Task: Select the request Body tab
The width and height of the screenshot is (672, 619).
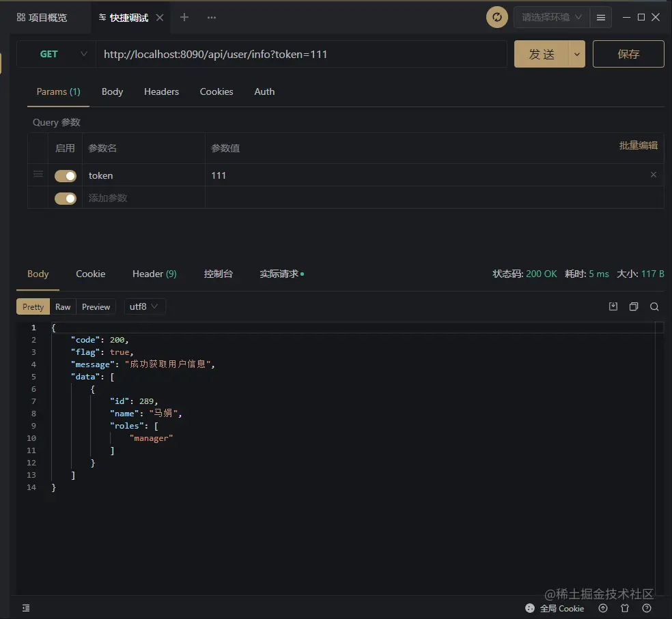Action: click(112, 91)
